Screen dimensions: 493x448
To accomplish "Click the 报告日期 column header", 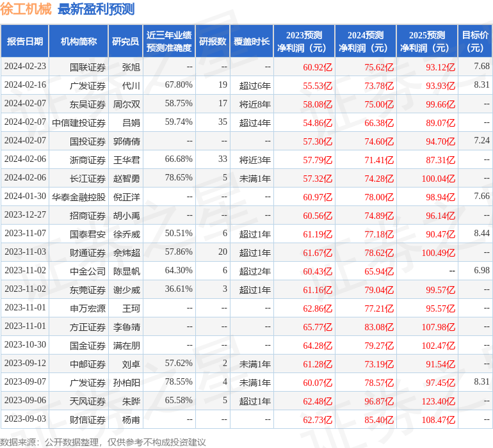I will 24,41.
